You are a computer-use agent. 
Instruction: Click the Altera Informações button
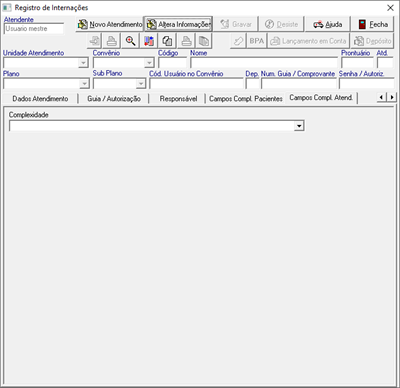click(178, 24)
